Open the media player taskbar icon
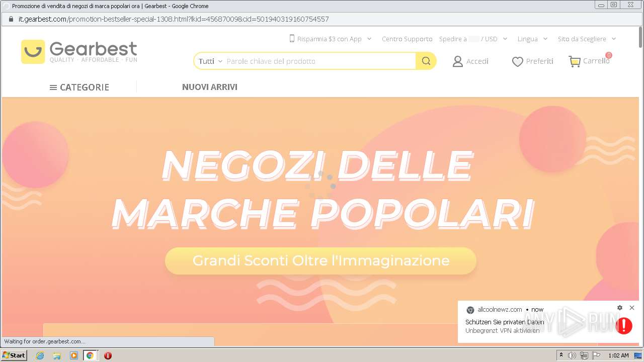 point(74,355)
